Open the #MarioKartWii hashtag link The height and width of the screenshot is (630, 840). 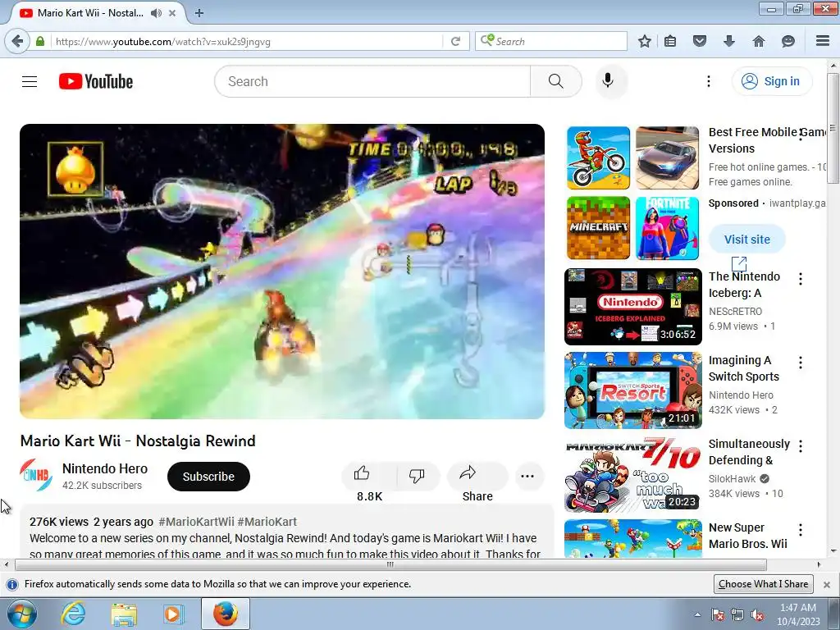coord(196,522)
